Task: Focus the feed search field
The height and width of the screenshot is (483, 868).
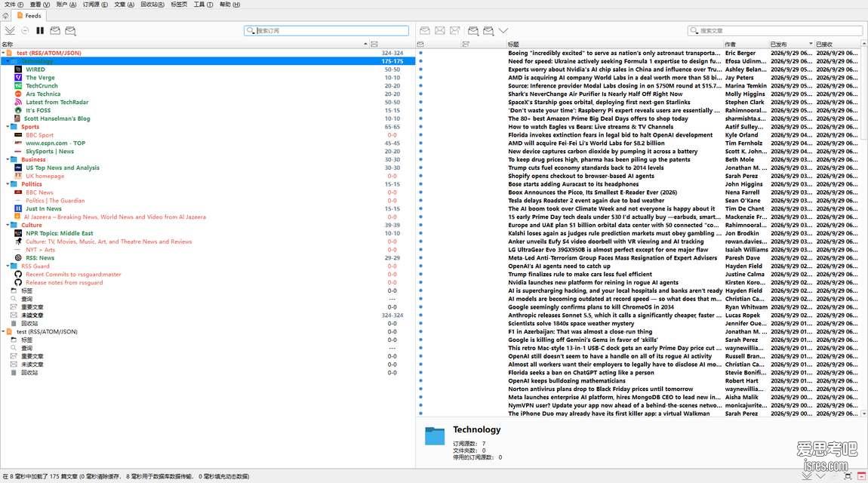Action: [326, 30]
